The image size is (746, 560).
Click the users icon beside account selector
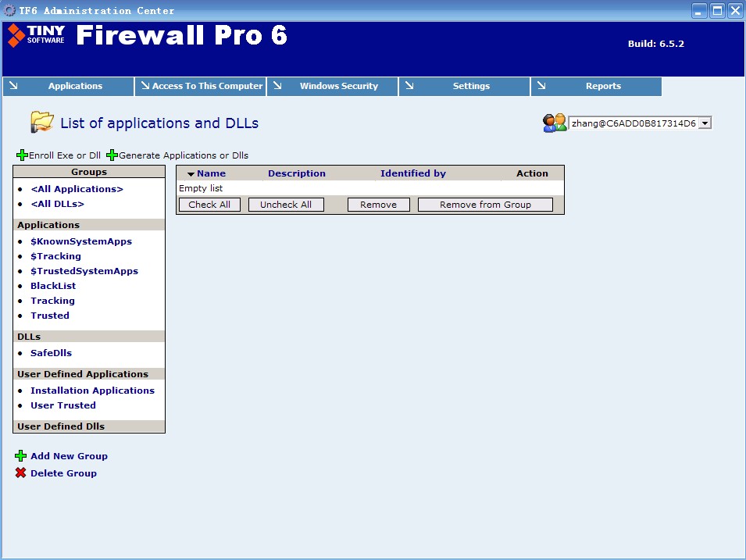pos(555,123)
